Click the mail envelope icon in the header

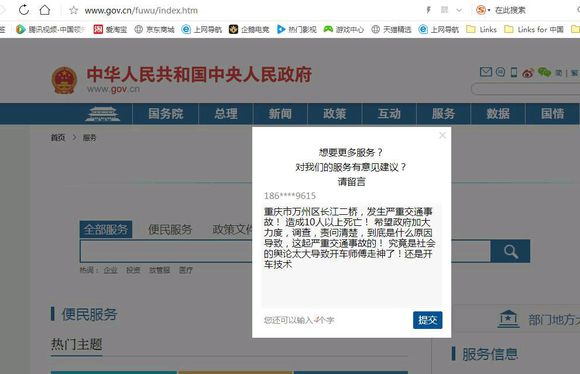tap(486, 72)
